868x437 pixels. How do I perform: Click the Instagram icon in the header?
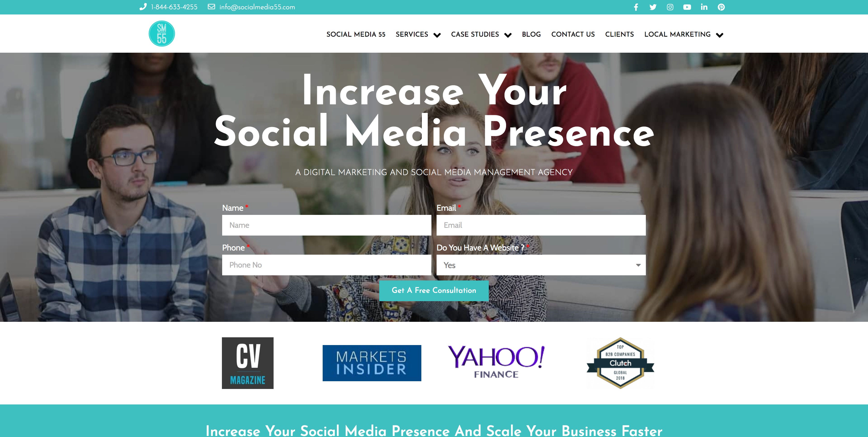click(669, 7)
